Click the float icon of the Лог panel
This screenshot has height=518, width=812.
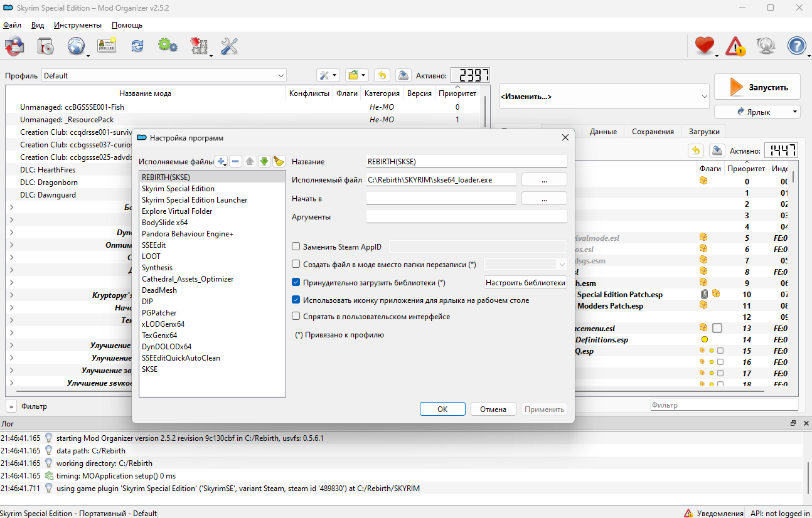793,423
